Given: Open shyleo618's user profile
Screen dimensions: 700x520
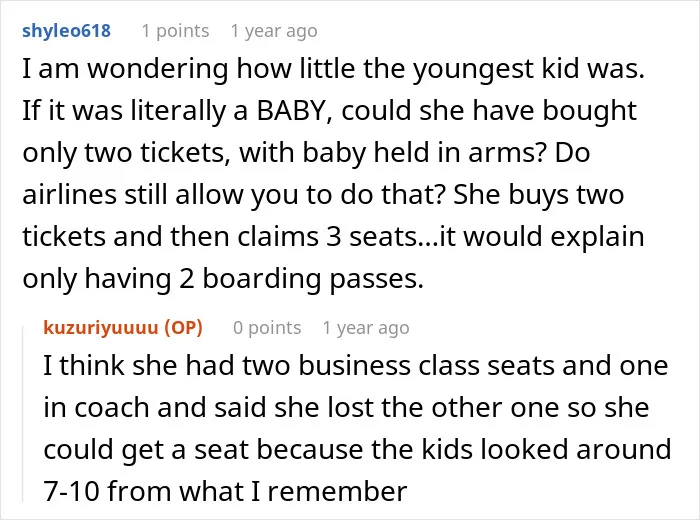Looking at the screenshot, I should (66, 31).
